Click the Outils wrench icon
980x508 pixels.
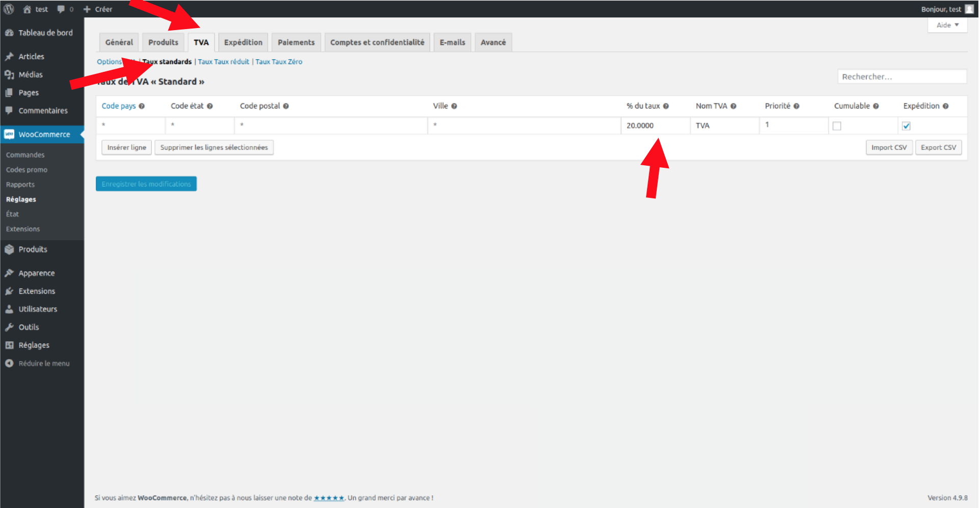point(9,327)
